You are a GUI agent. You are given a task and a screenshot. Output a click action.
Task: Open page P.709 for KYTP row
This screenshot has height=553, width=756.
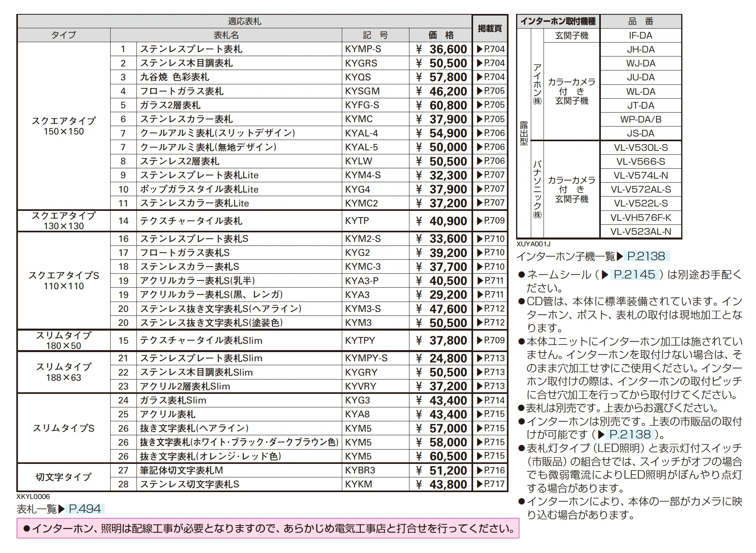[490, 220]
